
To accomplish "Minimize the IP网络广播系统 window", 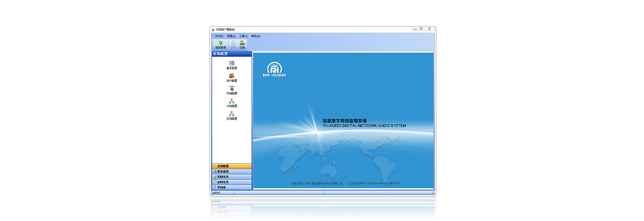I will [415, 29].
